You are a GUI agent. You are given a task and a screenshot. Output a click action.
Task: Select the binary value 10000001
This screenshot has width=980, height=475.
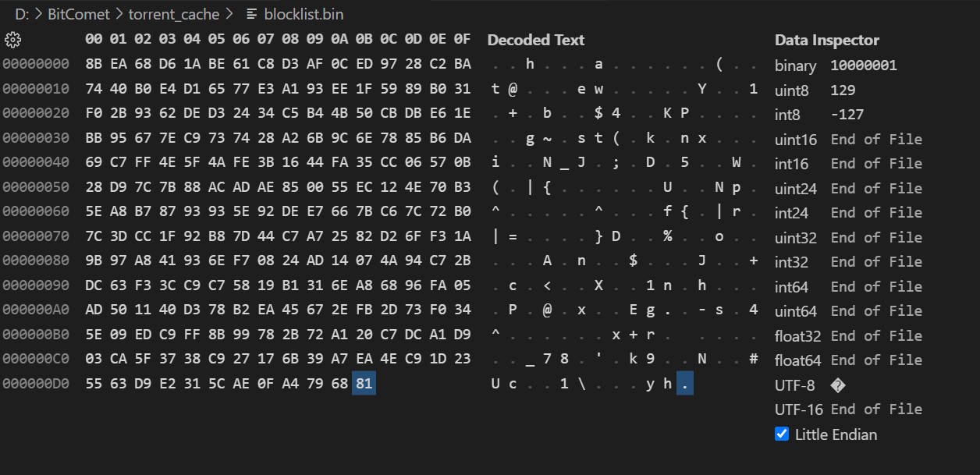863,65
